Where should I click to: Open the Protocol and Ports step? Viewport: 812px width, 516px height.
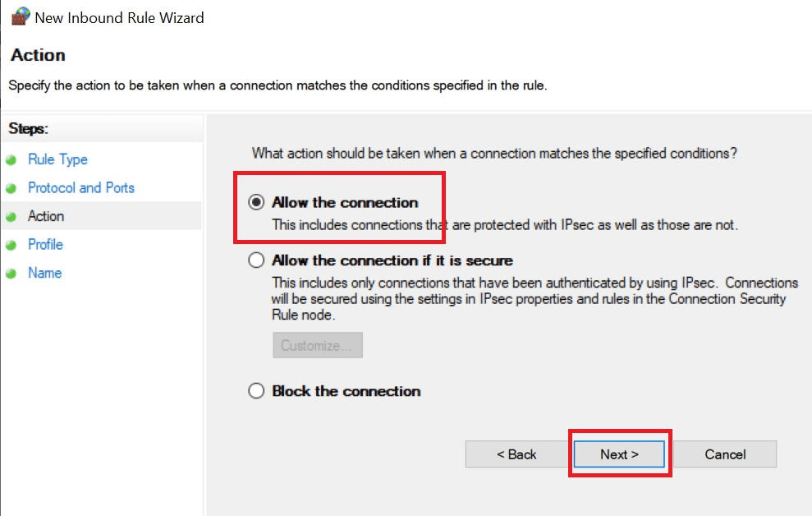pyautogui.click(x=80, y=187)
